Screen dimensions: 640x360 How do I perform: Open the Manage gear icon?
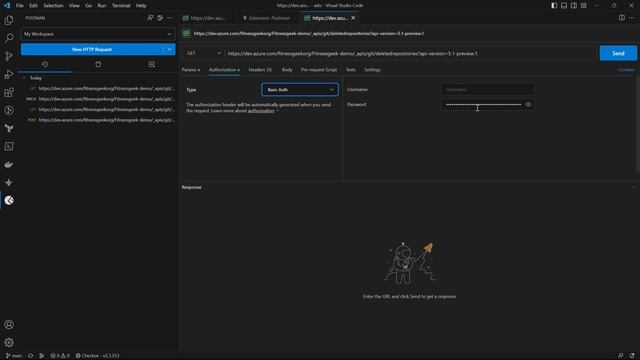tap(9, 342)
